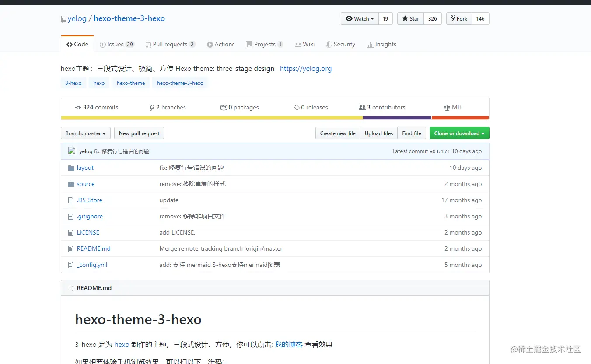Open latest commit hash a03c17f
The image size is (591, 364).
click(440, 151)
